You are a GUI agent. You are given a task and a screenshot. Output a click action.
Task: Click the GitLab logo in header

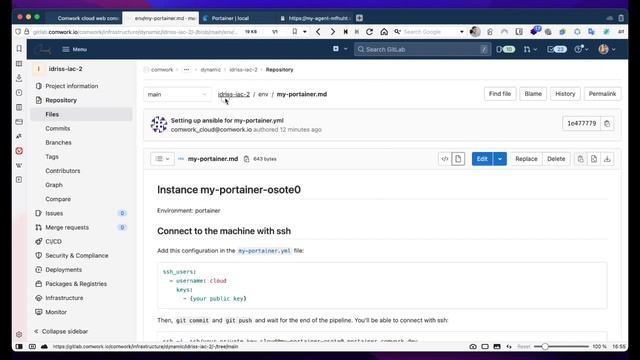point(42,49)
